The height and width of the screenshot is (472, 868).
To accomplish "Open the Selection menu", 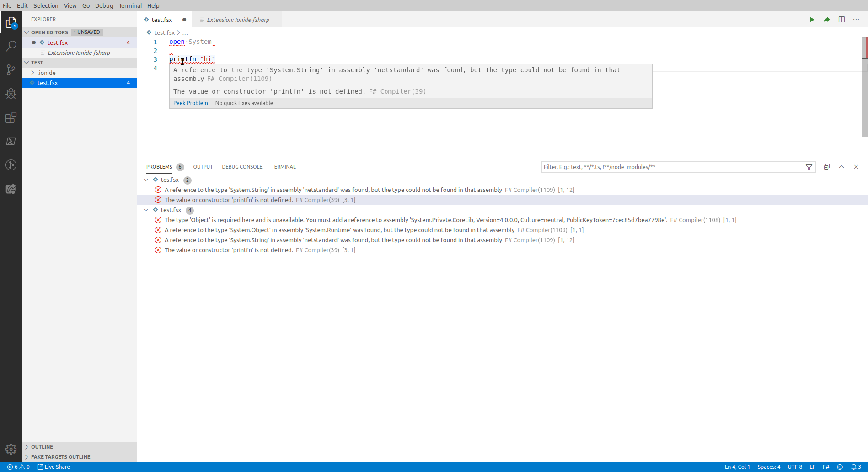I will (x=46, y=5).
